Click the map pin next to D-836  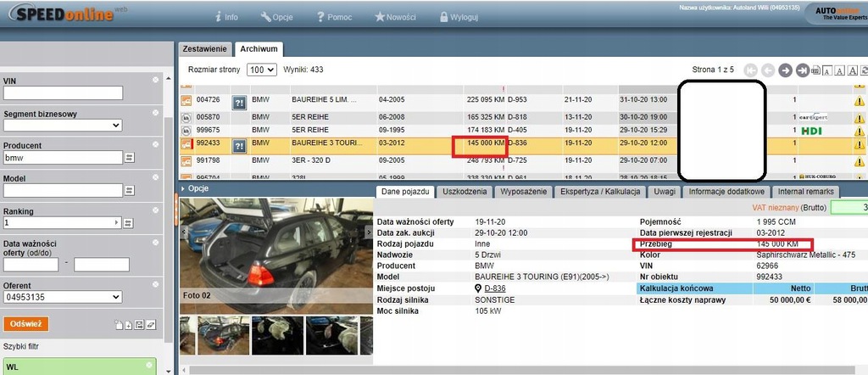point(478,288)
